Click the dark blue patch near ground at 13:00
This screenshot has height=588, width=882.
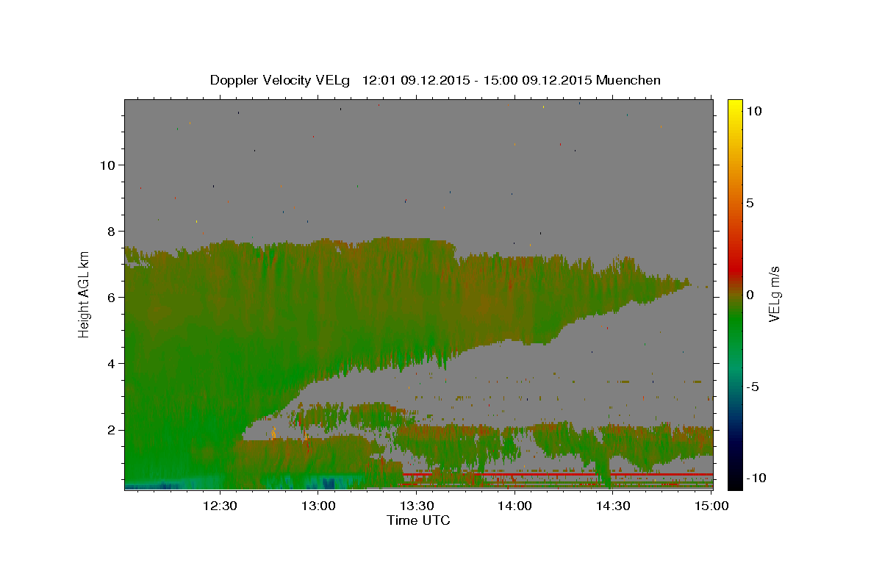(x=329, y=483)
